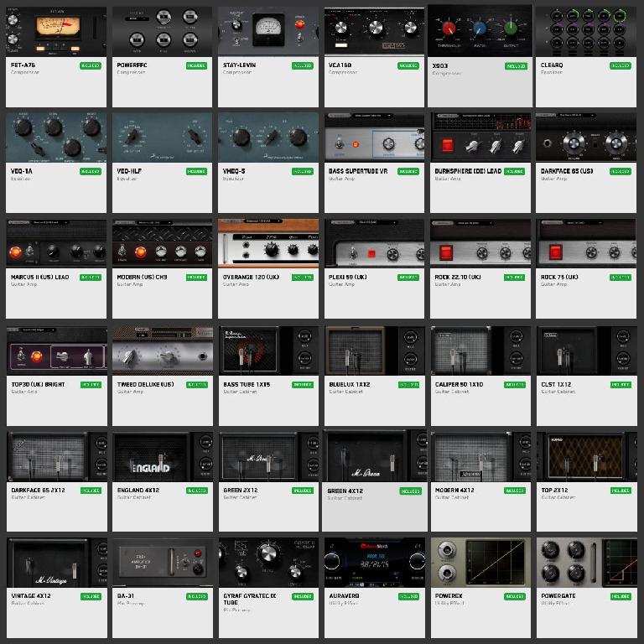Click the "OVERANGE 120 (UK)" title text
Image resolution: width=644 pixels, height=644 pixels.
[x=251, y=277]
